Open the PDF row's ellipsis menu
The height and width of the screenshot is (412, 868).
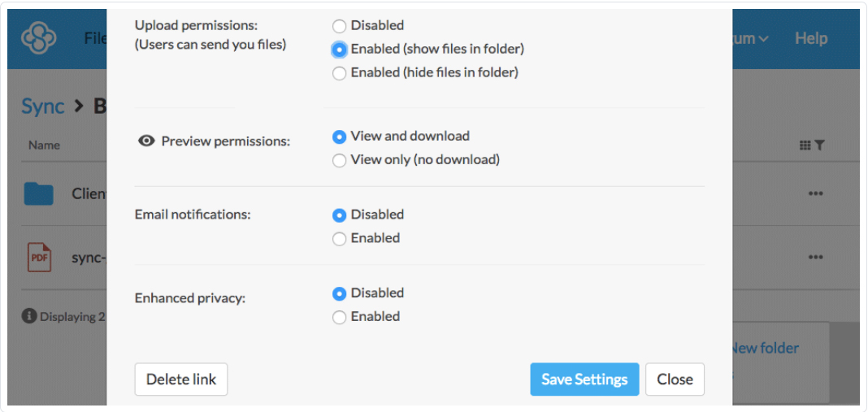[x=815, y=257]
